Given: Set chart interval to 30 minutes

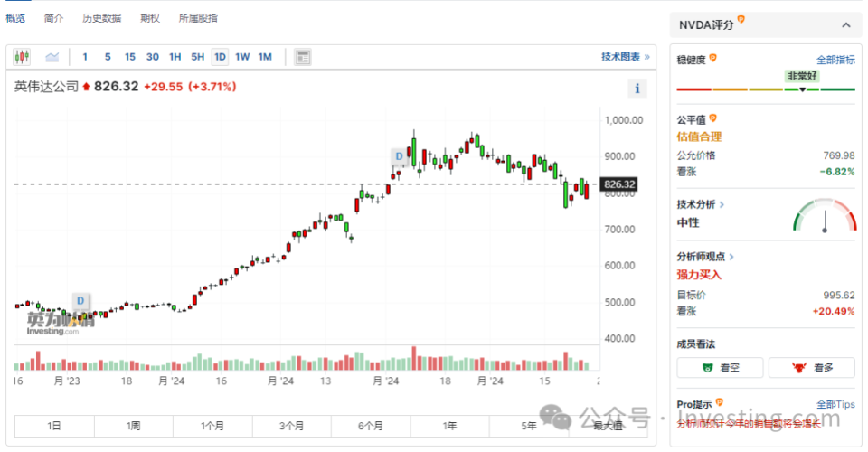Looking at the screenshot, I should point(153,57).
